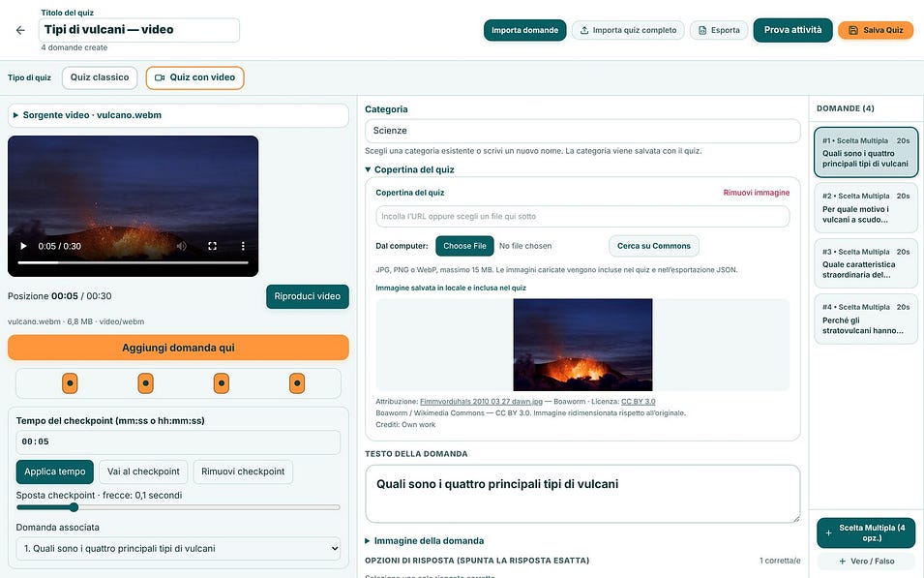Go back using the left arrow icon

[20, 30]
